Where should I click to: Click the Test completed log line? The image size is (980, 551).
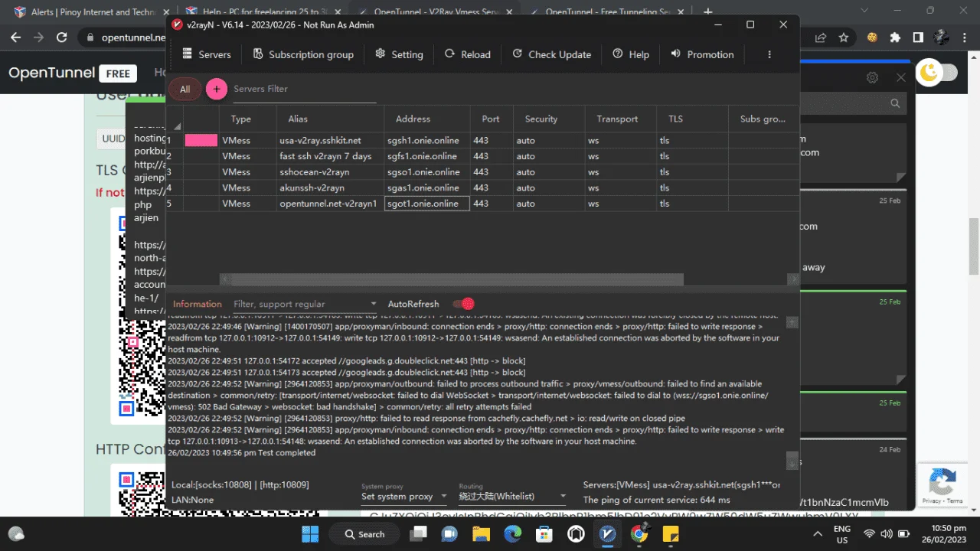(x=241, y=453)
